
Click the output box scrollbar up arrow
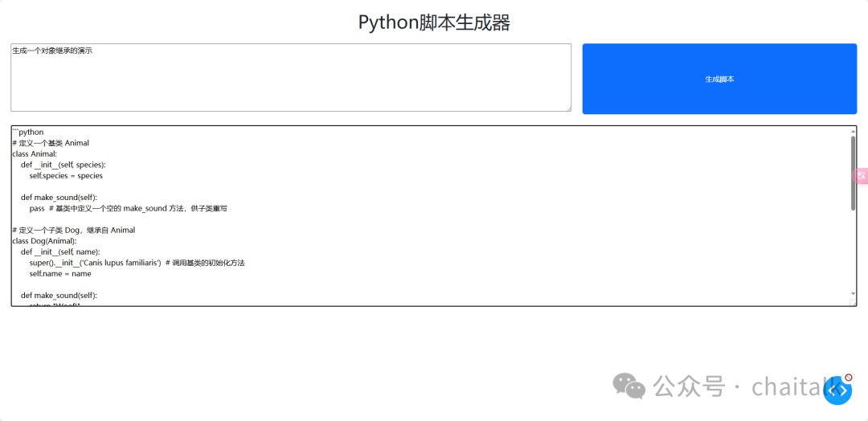point(853,131)
